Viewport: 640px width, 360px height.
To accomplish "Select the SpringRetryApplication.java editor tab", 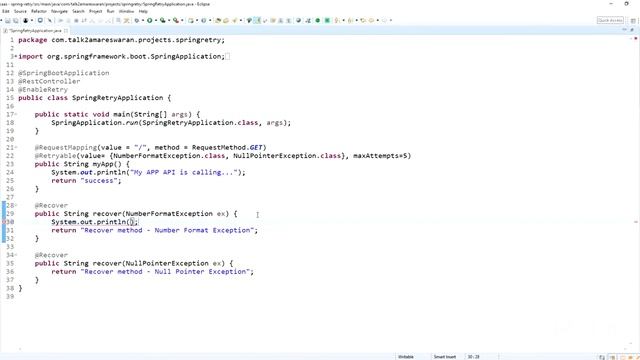I will pyautogui.click(x=36, y=31).
